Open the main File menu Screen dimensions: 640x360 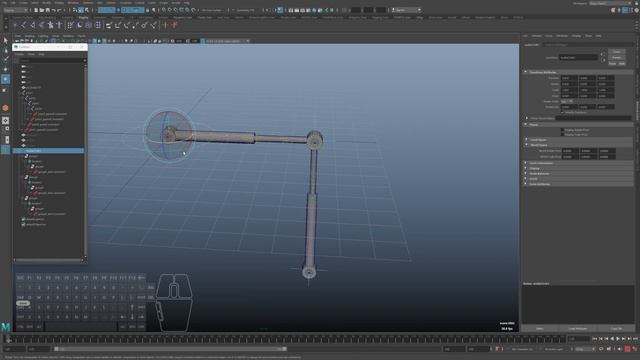(x=4, y=2)
